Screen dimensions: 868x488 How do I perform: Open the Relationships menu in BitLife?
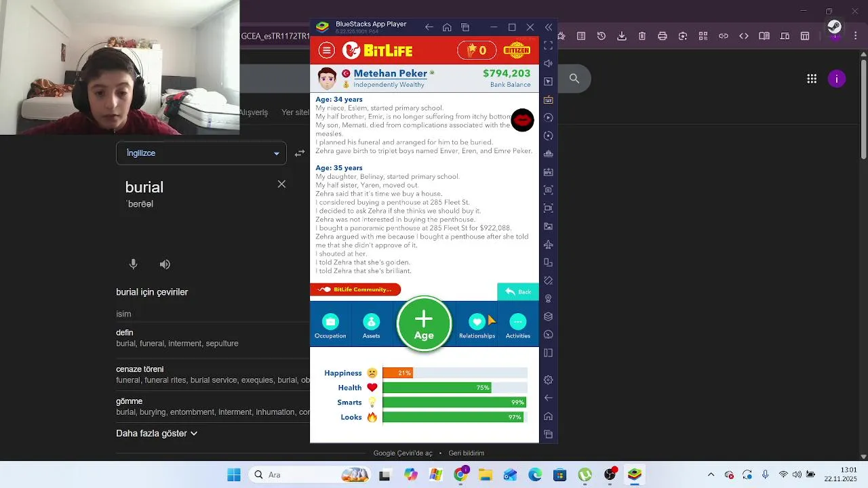click(477, 326)
